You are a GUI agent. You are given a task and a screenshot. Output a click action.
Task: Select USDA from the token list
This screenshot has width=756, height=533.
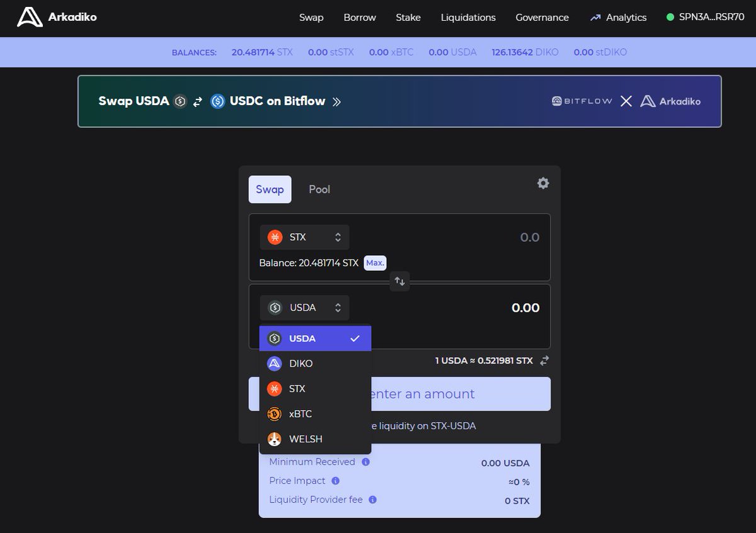pos(315,338)
